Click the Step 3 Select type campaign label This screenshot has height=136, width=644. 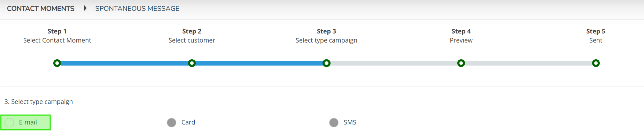point(326,36)
